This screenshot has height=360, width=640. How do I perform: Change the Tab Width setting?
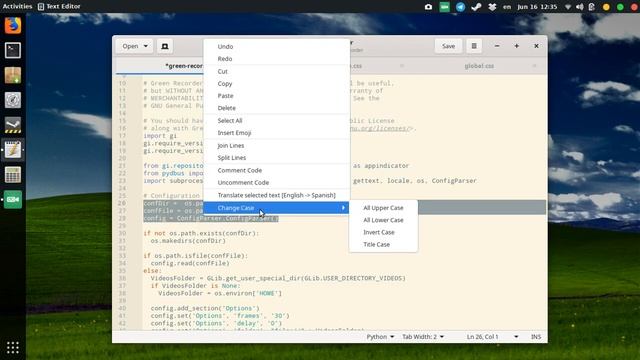tap(423, 337)
